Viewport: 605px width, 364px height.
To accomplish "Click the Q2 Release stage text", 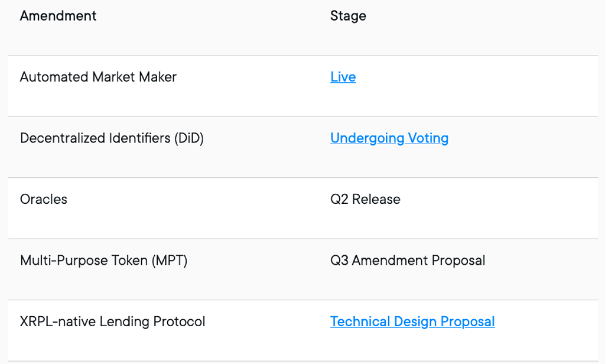I will (365, 200).
